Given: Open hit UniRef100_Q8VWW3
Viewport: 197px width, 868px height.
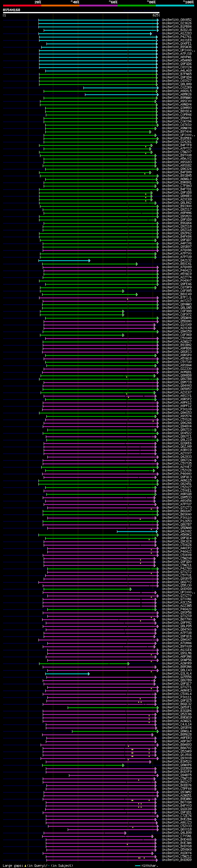Looking at the screenshot, I should 177,304.
